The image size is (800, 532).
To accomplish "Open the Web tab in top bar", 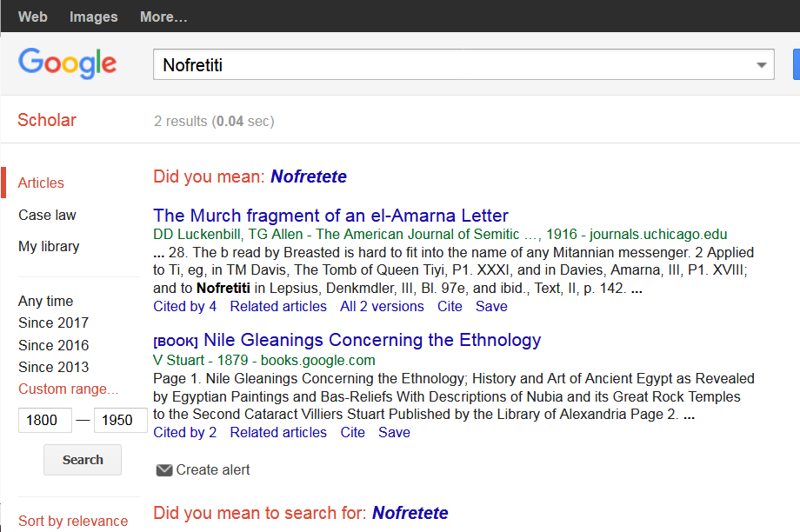I will tap(33, 17).
